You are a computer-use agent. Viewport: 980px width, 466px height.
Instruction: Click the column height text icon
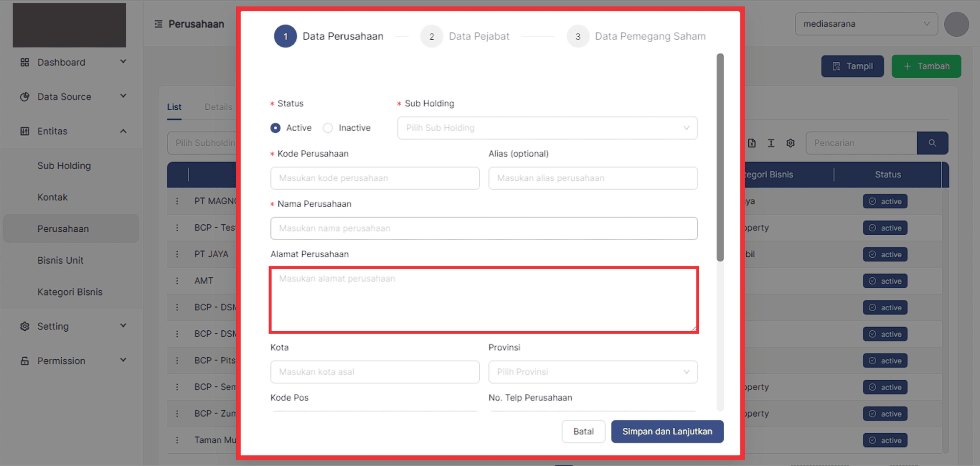(x=771, y=143)
